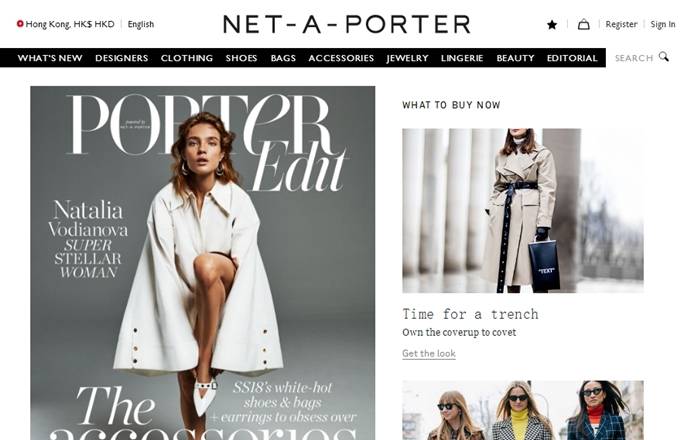Open the Lingerie menu
This screenshot has height=440, width=680.
tap(462, 58)
